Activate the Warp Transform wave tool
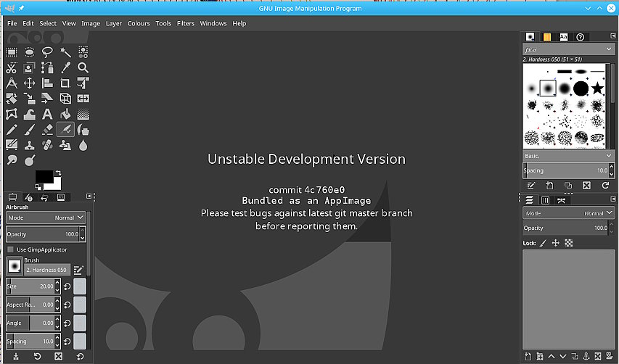The height and width of the screenshot is (364, 619). click(x=29, y=115)
